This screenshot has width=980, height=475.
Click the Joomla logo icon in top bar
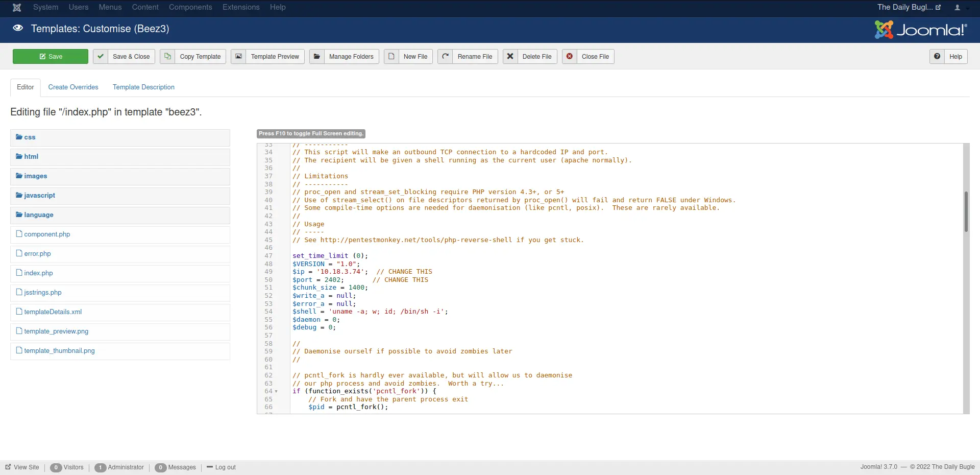(x=17, y=7)
